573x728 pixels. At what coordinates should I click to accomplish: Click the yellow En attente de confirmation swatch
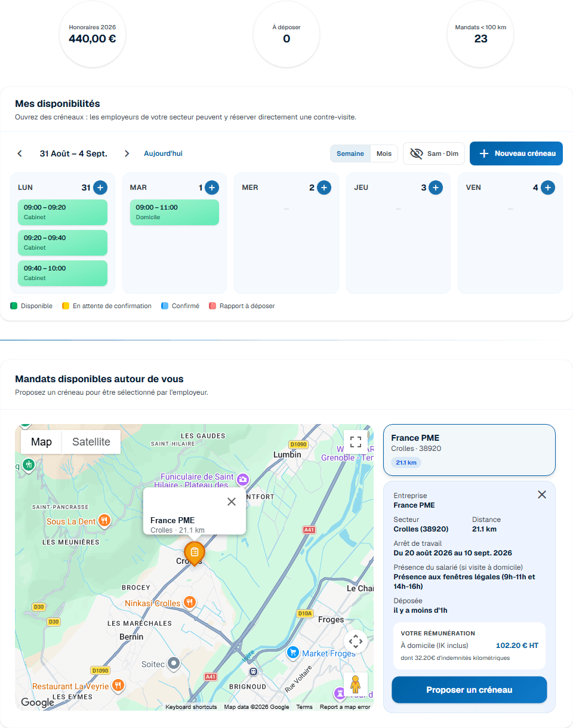click(x=66, y=306)
